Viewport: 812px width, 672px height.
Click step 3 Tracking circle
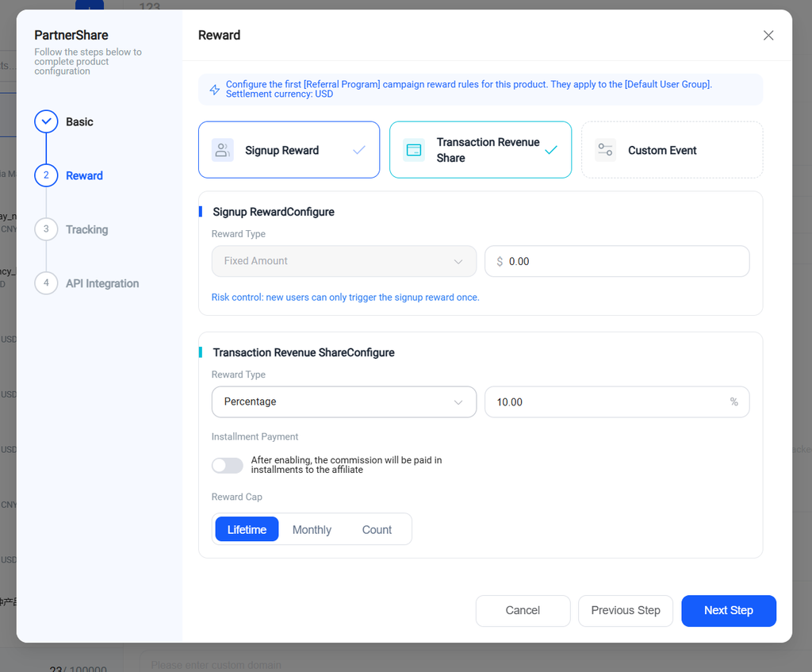tap(46, 229)
